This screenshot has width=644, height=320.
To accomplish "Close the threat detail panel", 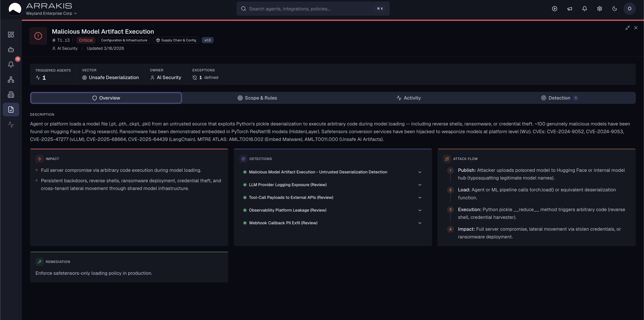I will click(x=636, y=28).
